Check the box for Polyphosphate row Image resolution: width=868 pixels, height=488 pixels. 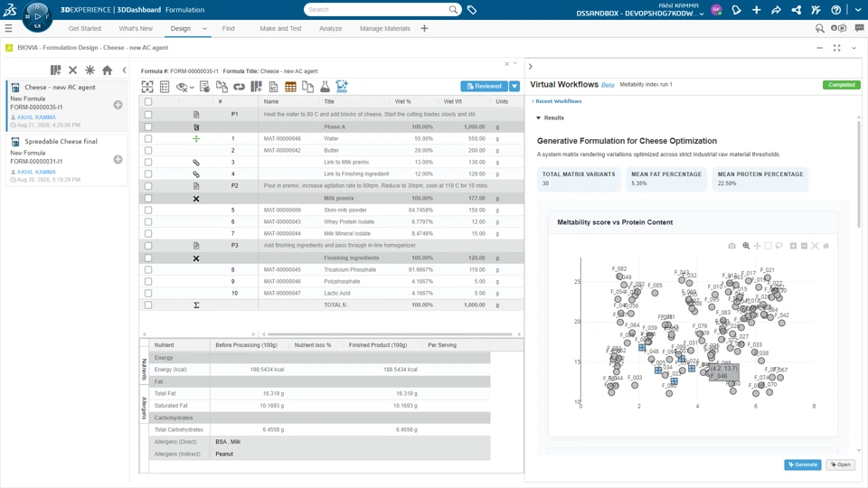coord(148,282)
